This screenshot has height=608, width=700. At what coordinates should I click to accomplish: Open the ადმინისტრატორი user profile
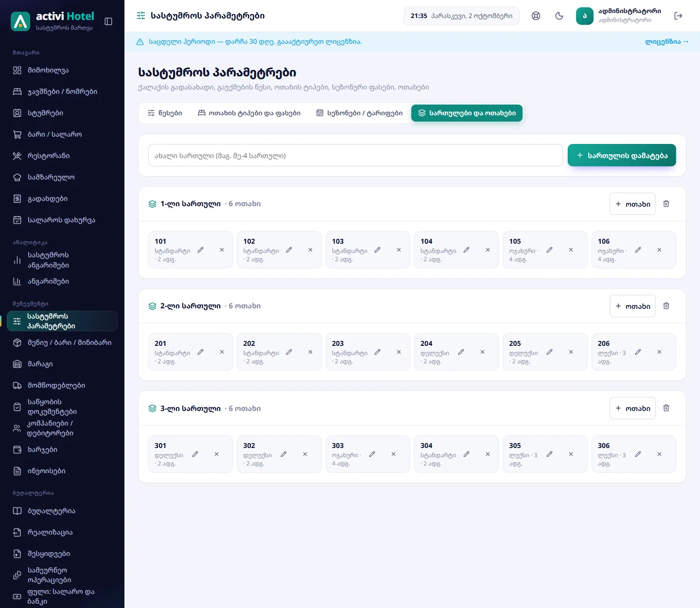[618, 16]
